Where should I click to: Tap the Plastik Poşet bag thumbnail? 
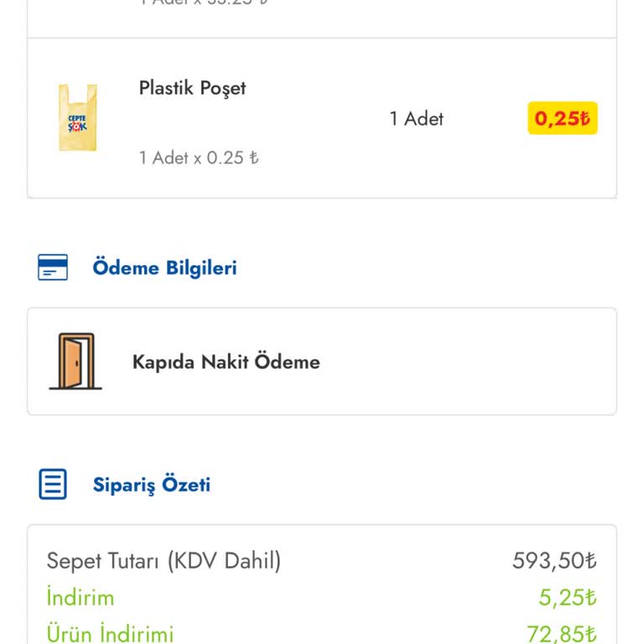point(77,118)
